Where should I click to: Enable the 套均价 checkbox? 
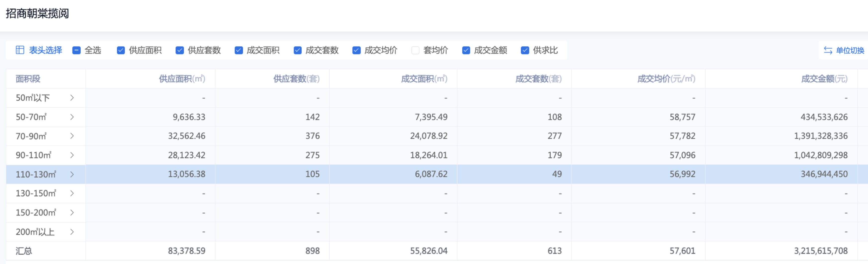pyautogui.click(x=415, y=50)
